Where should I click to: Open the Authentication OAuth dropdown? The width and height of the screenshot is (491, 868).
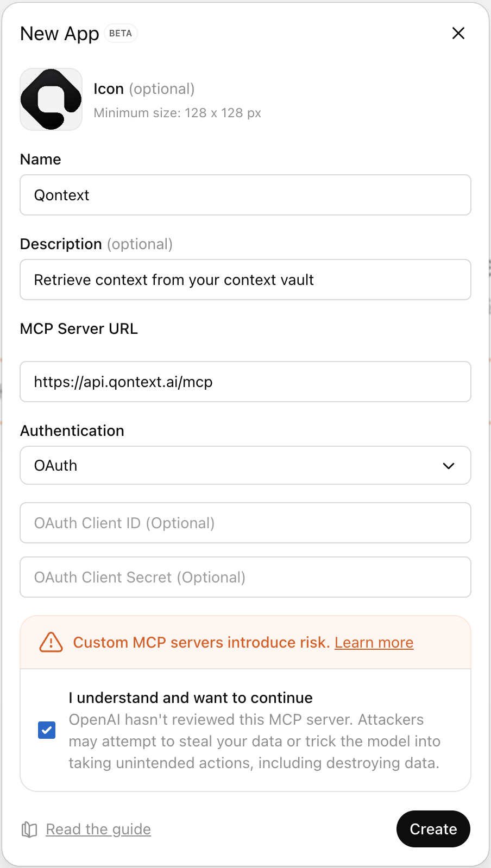[x=246, y=465]
